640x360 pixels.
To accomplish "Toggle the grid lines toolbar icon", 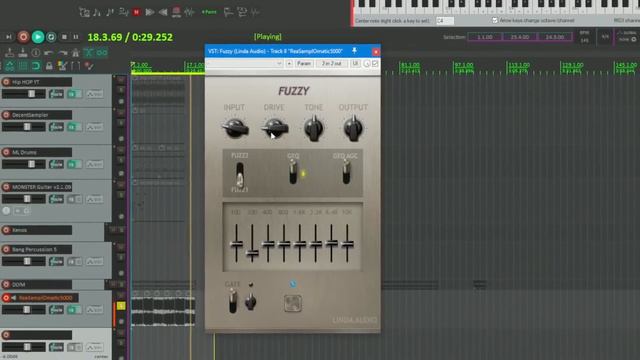I will (23, 66).
